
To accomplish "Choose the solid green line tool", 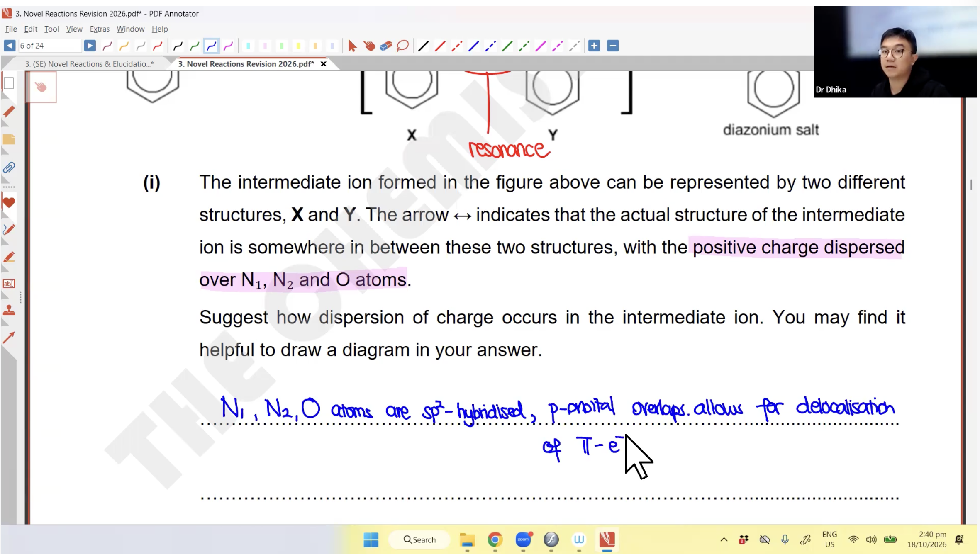I will (x=507, y=46).
